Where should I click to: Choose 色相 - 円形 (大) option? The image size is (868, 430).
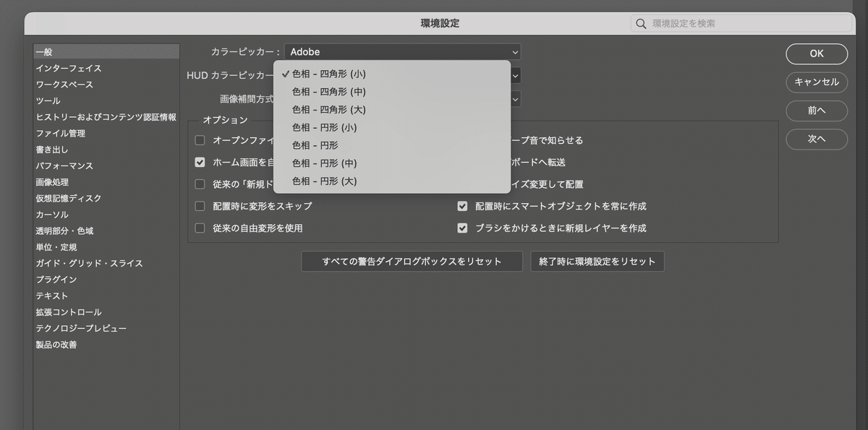(x=392, y=181)
